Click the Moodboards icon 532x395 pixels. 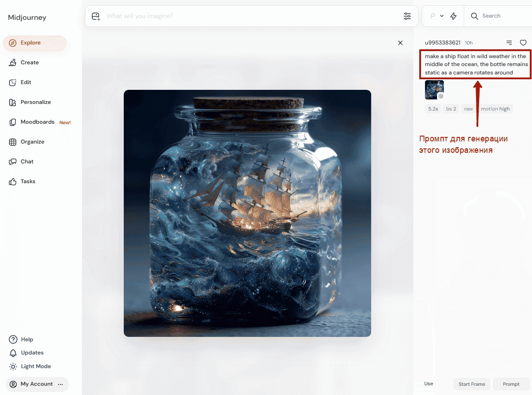(13, 122)
